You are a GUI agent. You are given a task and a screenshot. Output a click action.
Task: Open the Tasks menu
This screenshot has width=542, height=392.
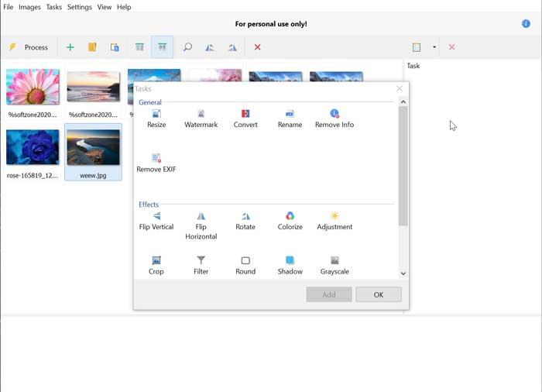point(54,7)
